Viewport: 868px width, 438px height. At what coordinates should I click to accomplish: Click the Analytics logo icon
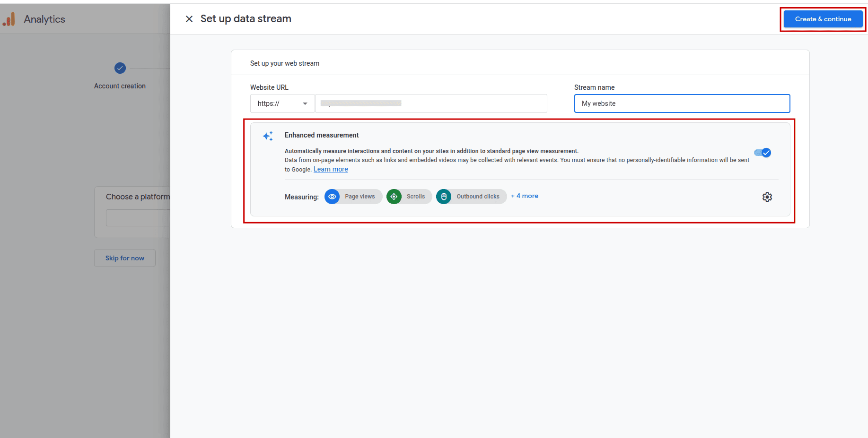9,19
